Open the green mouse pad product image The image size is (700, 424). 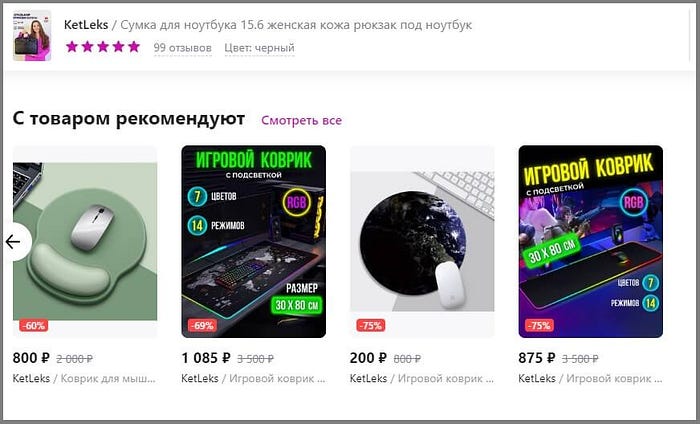[x=85, y=241]
